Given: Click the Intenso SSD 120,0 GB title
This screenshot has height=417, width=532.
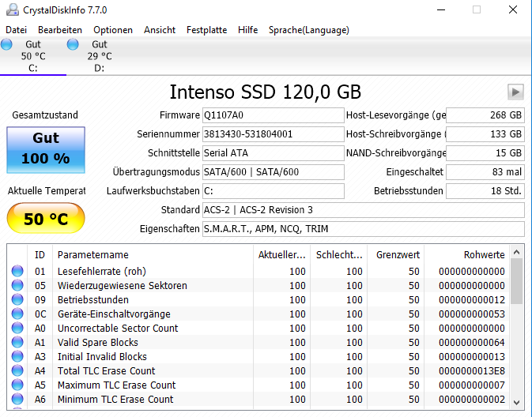Looking at the screenshot, I should click(x=266, y=92).
